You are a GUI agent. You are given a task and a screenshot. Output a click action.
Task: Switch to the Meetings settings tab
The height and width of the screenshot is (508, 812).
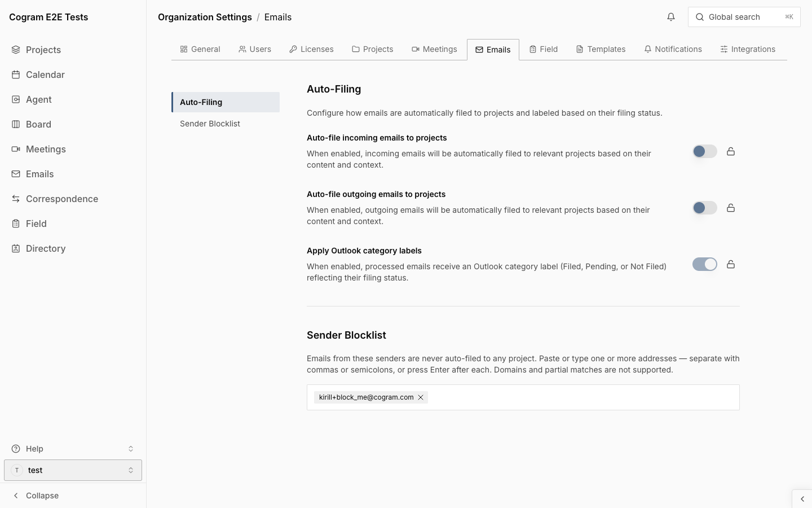[x=434, y=49]
